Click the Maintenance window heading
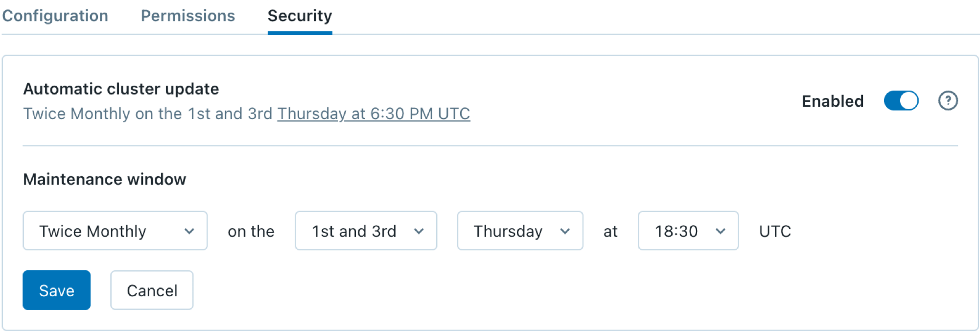Image resolution: width=980 pixels, height=333 pixels. pos(104,179)
